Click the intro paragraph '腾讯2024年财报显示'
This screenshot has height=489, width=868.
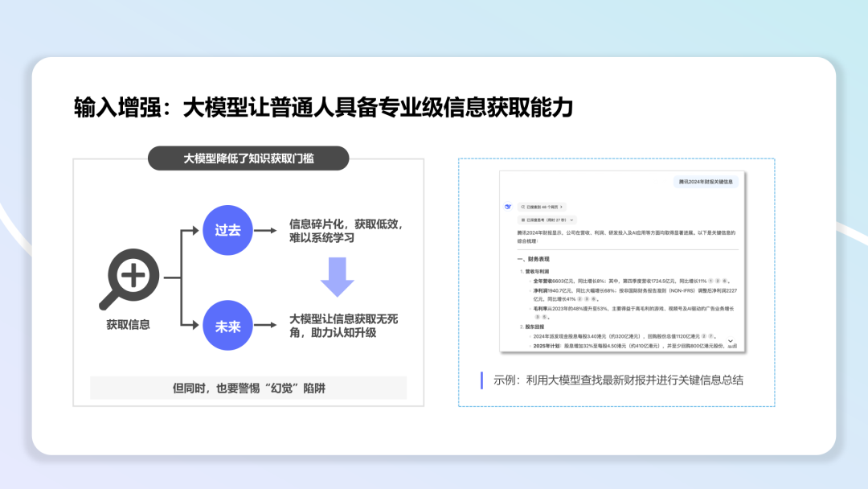tap(627, 236)
